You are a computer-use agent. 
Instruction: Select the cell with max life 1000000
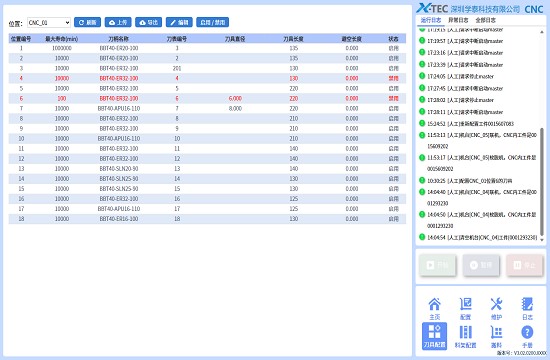(62, 48)
